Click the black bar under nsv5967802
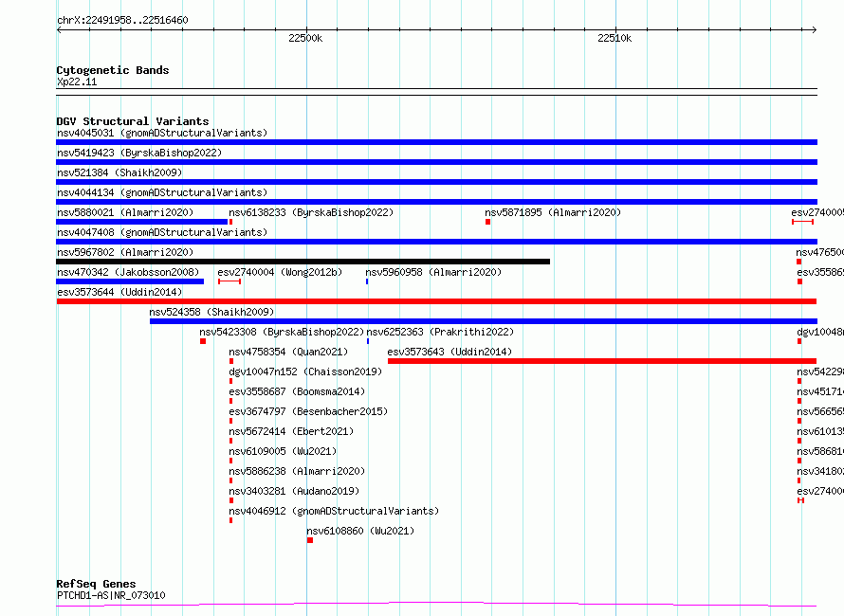This screenshot has height=616, width=844. (303, 262)
